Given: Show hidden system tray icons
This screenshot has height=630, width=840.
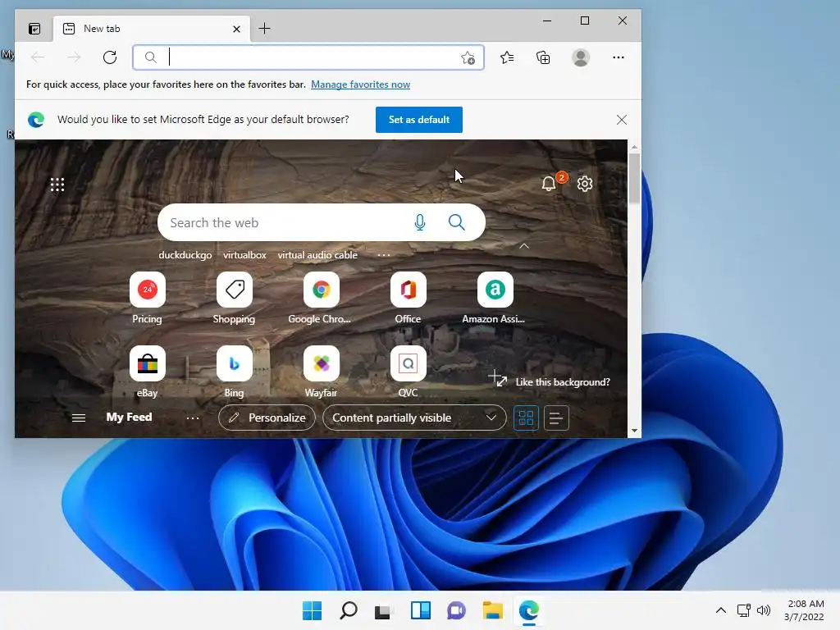Looking at the screenshot, I should (721, 610).
